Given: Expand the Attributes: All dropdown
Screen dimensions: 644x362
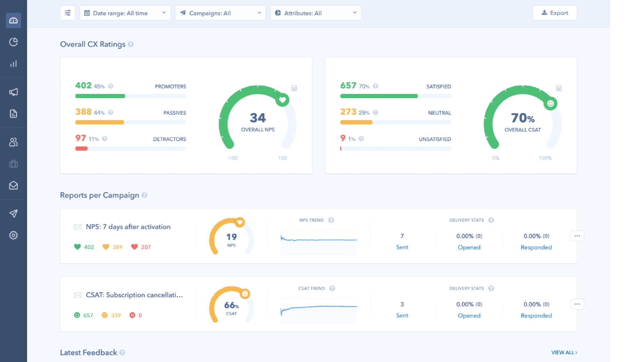Looking at the screenshot, I should (316, 13).
